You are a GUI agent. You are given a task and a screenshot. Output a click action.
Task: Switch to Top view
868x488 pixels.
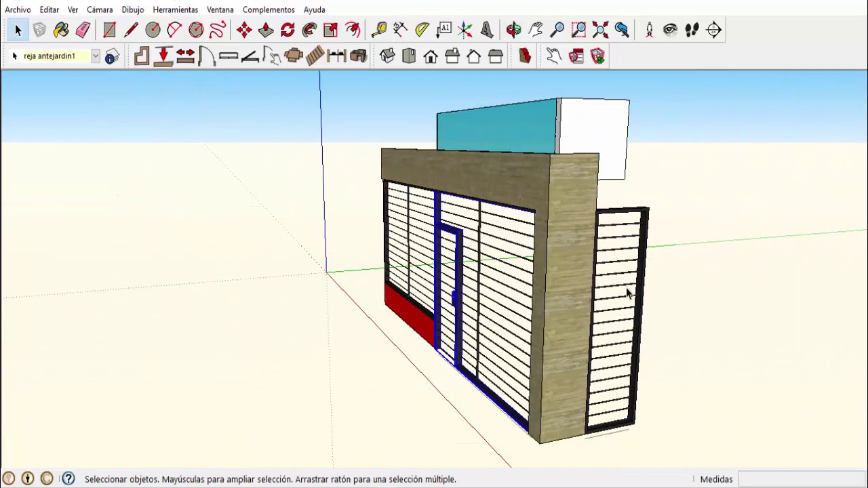[x=409, y=56]
